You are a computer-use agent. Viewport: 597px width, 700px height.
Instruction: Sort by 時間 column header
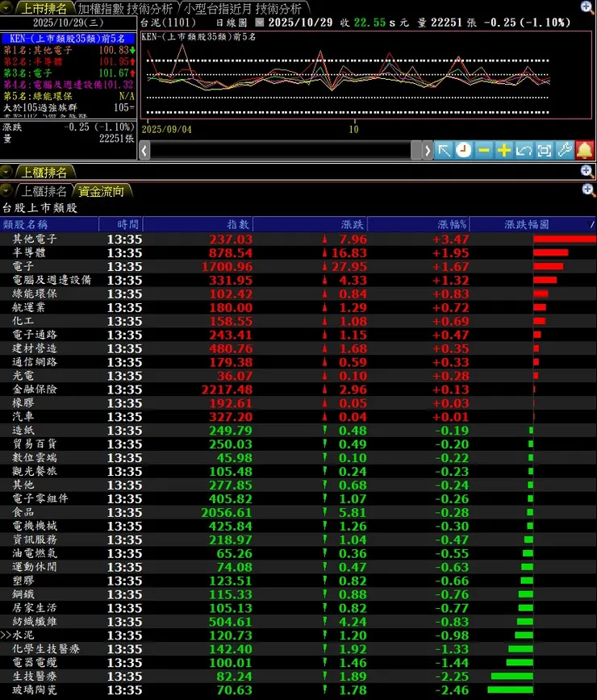(120, 224)
